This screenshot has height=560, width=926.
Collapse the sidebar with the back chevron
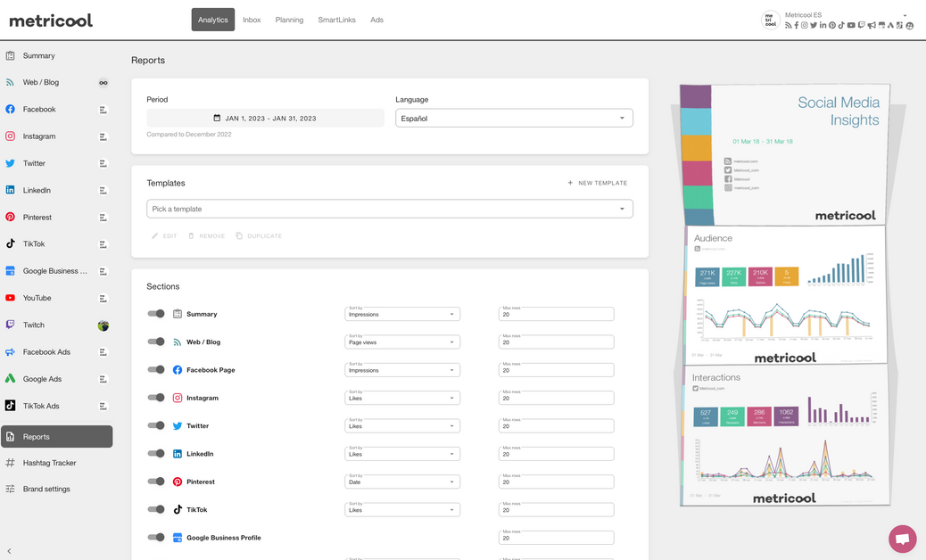point(9,550)
